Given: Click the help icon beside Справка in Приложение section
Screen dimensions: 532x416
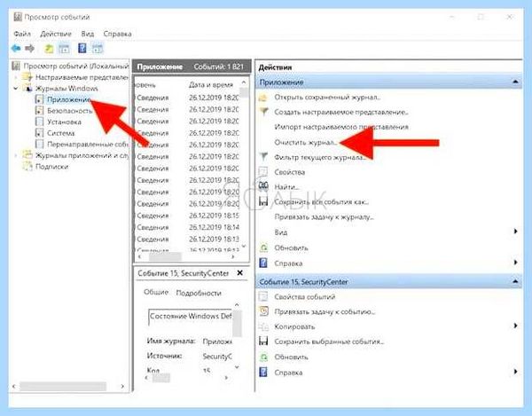Looking at the screenshot, I should pyautogui.click(x=263, y=263).
